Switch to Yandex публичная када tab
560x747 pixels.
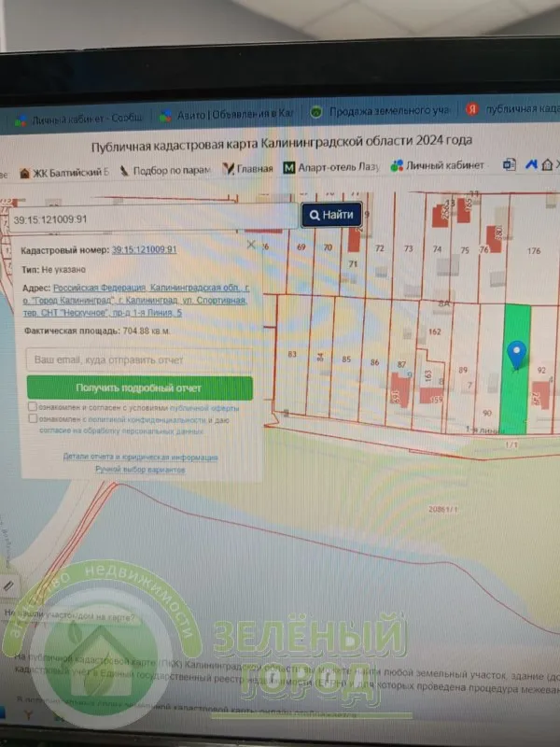coord(512,109)
